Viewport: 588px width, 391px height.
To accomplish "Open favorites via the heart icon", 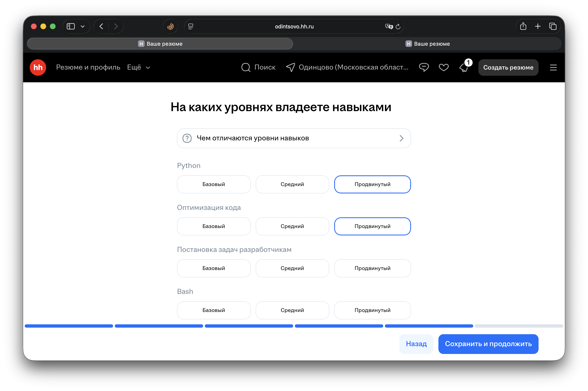I will click(444, 67).
